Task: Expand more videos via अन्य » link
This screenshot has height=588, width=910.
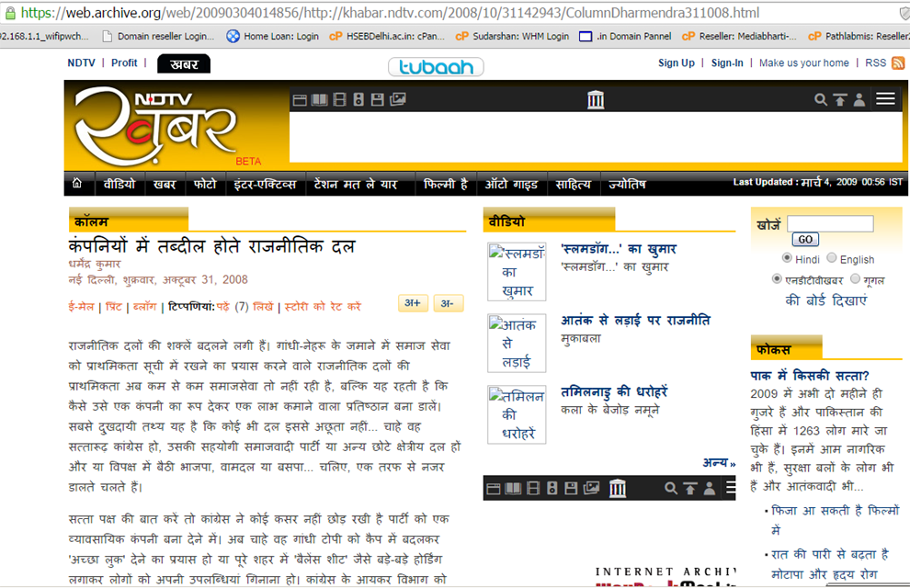Action: pos(719,463)
